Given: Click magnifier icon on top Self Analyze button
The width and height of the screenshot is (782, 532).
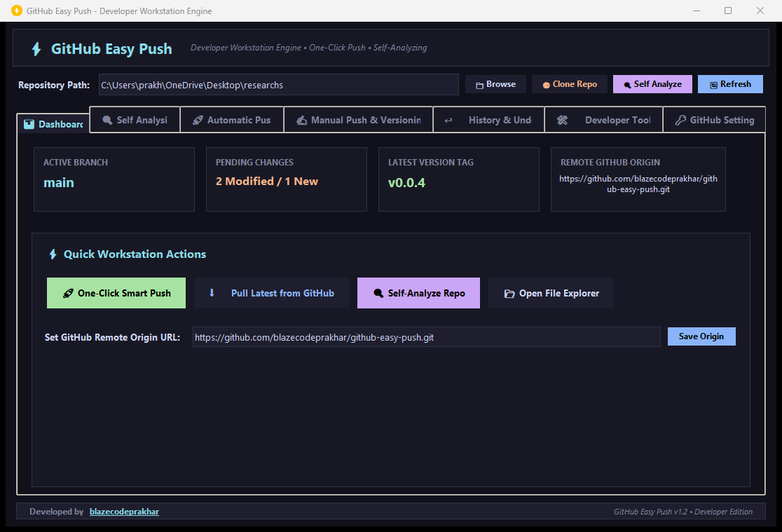Looking at the screenshot, I should pyautogui.click(x=627, y=85).
